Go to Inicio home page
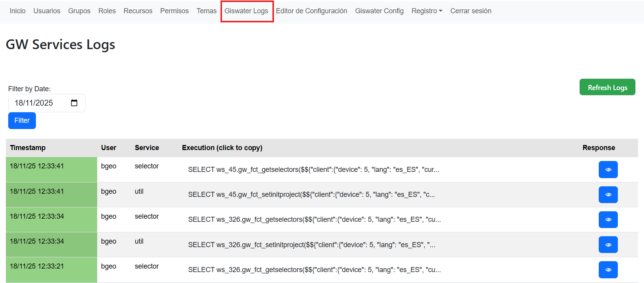Viewport: 644px width, 283px height. pyautogui.click(x=18, y=11)
